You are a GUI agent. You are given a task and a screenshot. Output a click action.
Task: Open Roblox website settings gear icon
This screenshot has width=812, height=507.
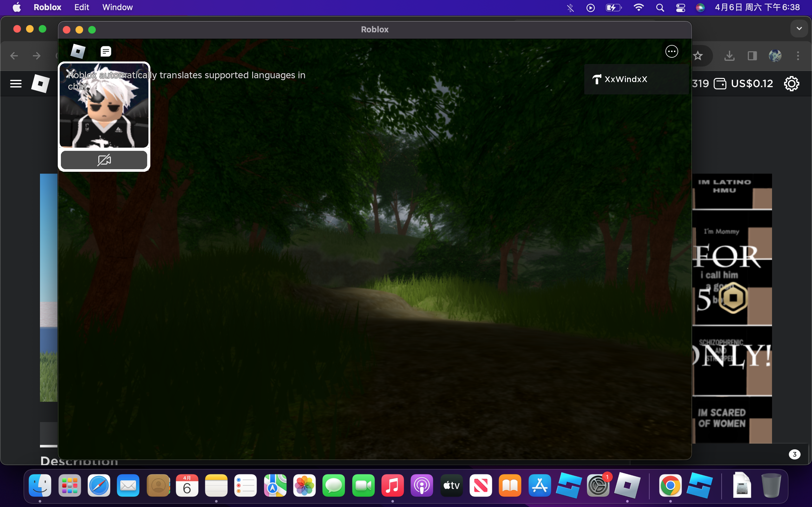791,83
